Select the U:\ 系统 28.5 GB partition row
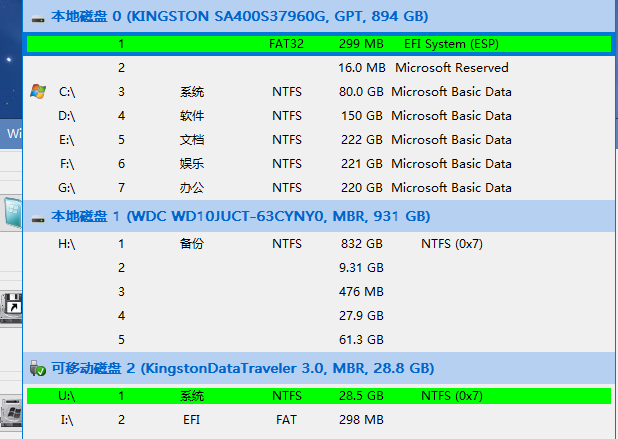This screenshot has width=618, height=439. click(x=318, y=396)
